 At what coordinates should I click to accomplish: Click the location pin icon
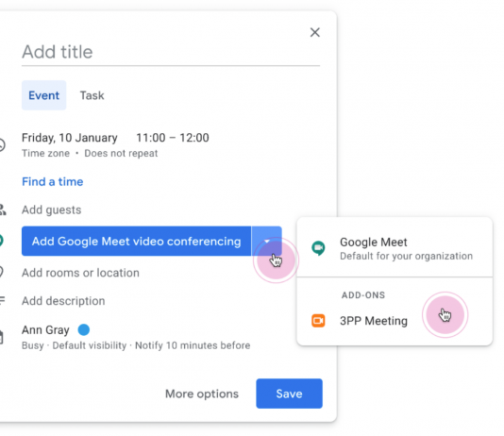[x=1, y=273]
